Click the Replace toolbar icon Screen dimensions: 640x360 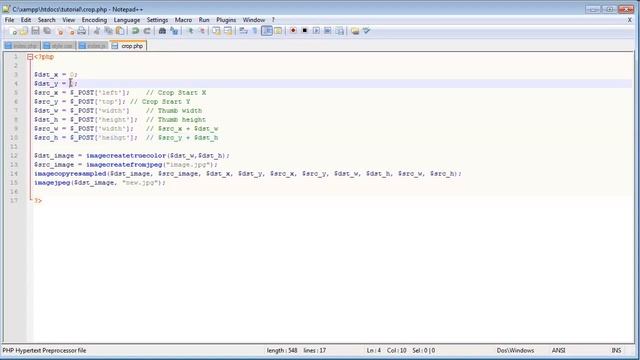click(174, 31)
